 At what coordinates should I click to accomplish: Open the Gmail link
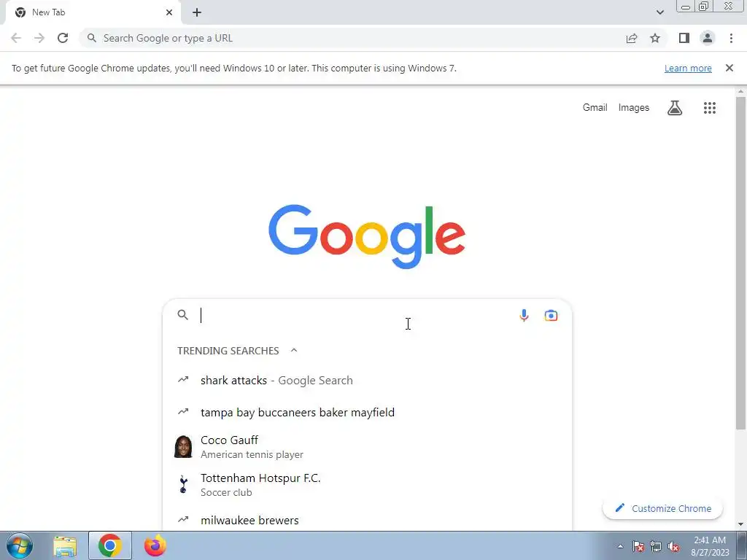(595, 108)
